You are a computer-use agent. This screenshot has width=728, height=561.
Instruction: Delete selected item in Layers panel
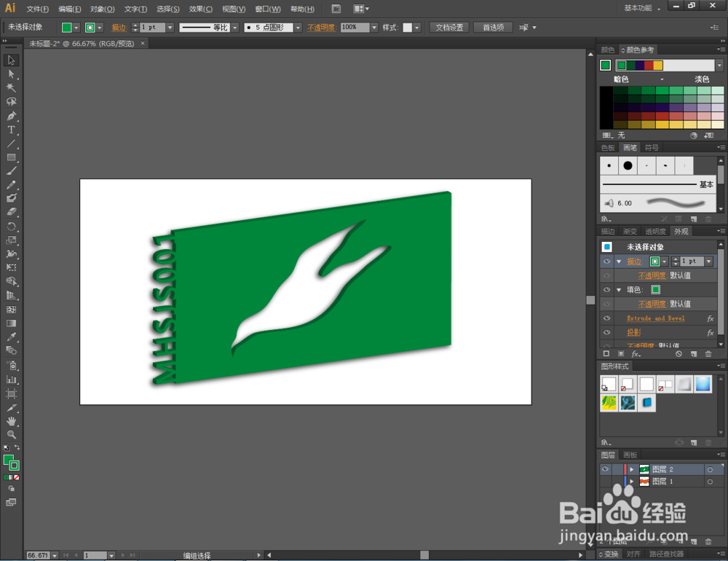tap(708, 541)
